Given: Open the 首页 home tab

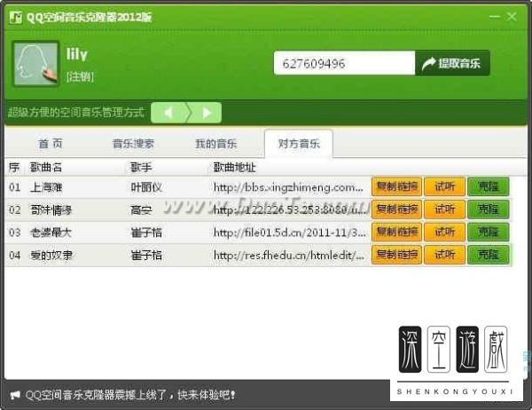Looking at the screenshot, I should click(x=51, y=144).
